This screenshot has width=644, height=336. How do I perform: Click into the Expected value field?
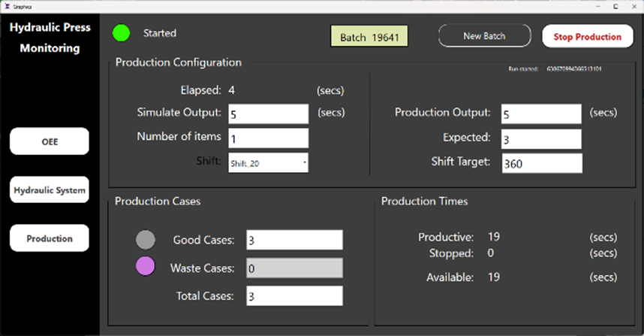(541, 138)
